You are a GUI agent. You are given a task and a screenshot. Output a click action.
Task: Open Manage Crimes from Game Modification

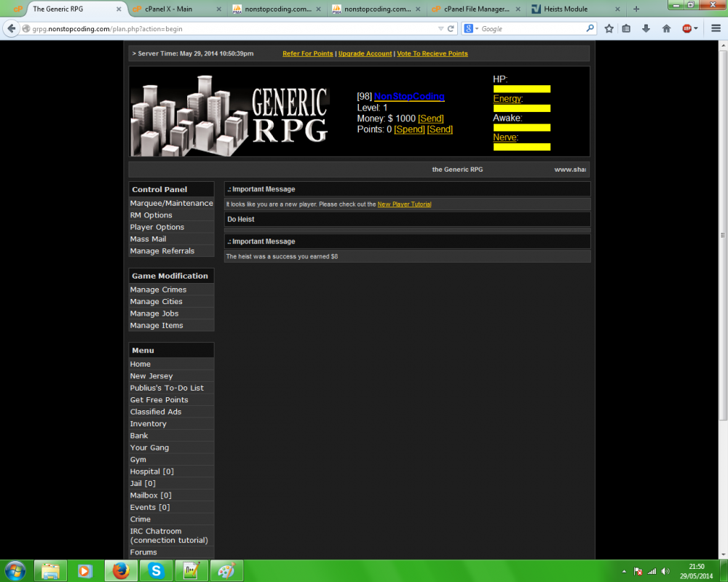click(x=158, y=289)
